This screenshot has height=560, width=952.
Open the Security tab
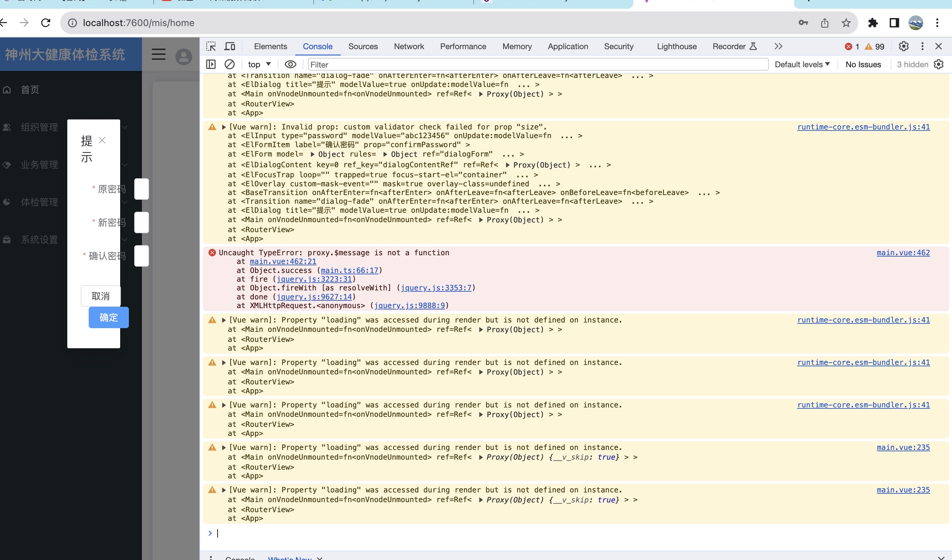[x=619, y=46]
